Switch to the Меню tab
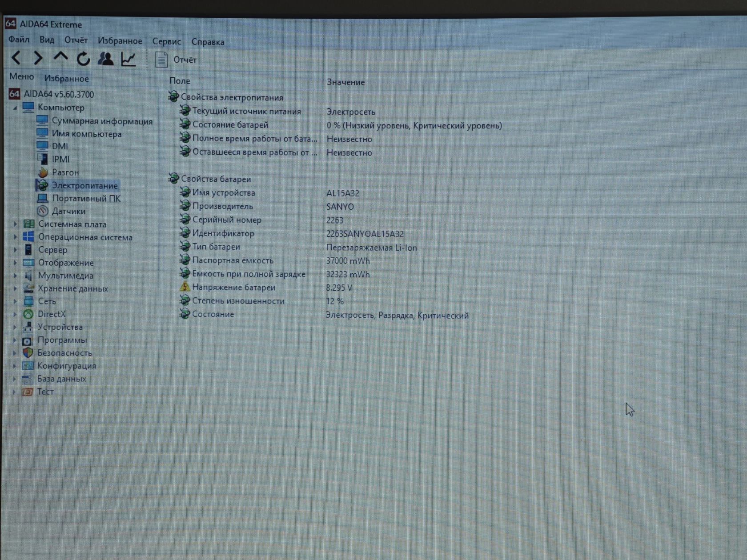The height and width of the screenshot is (560, 747). (21, 76)
